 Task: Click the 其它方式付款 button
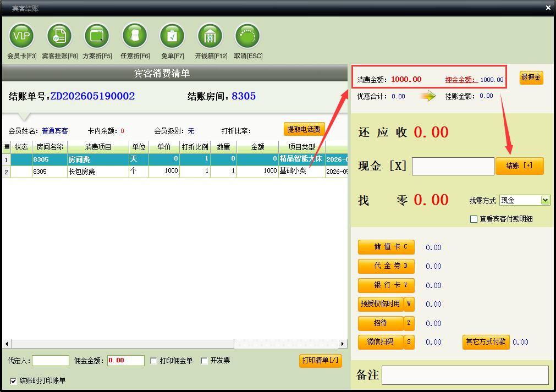click(486, 342)
